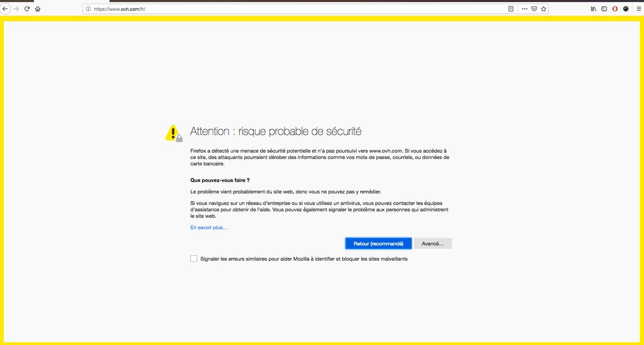Bookmark this page with the star
Screen dimensions: 644x345
pyautogui.click(x=543, y=9)
